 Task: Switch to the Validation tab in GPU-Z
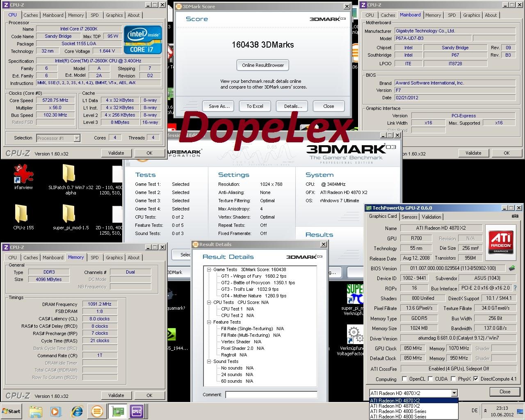[x=431, y=217]
